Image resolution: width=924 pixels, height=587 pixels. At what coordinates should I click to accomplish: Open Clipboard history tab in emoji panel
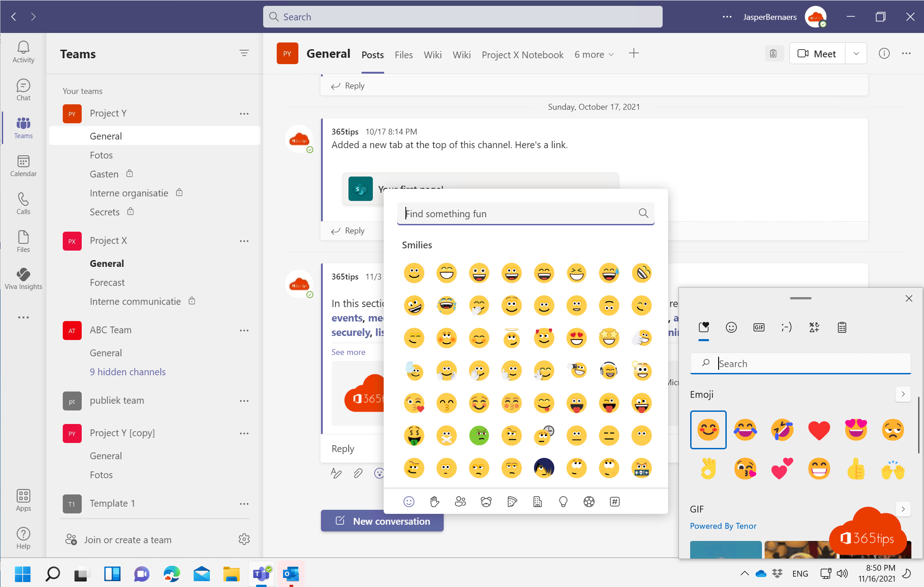(842, 327)
